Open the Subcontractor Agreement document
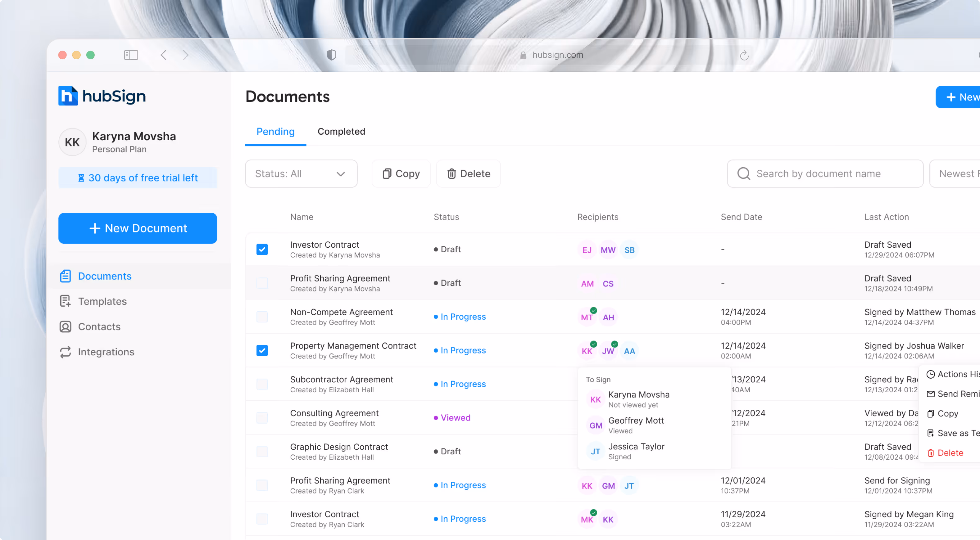980x540 pixels. coord(341,380)
